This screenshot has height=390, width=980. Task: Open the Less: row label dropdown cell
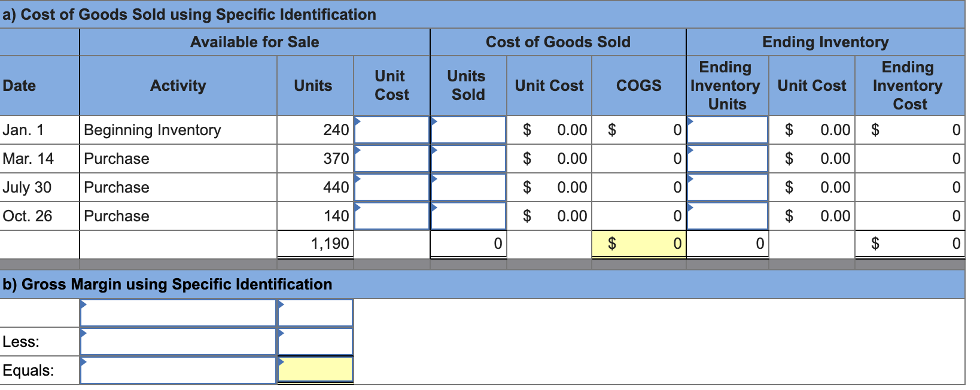[x=178, y=342]
